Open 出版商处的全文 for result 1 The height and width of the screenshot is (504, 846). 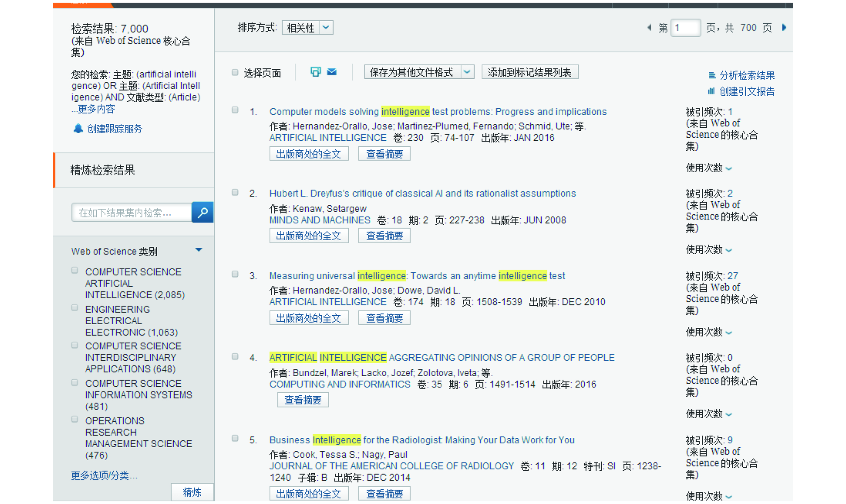pos(309,154)
